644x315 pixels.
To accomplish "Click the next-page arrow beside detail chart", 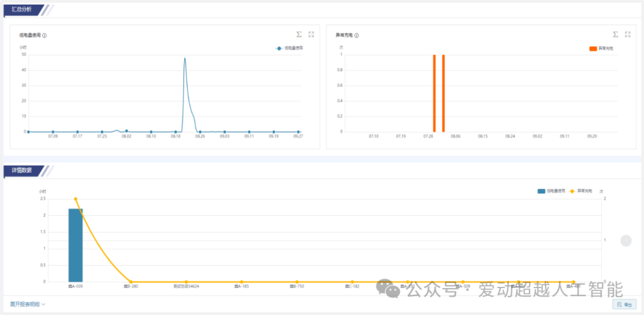I will coord(626,240).
